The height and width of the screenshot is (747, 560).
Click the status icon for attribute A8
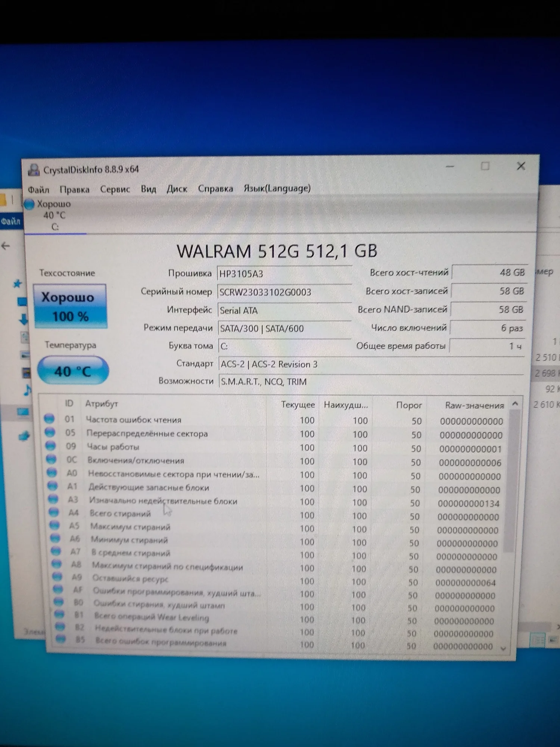[57, 564]
